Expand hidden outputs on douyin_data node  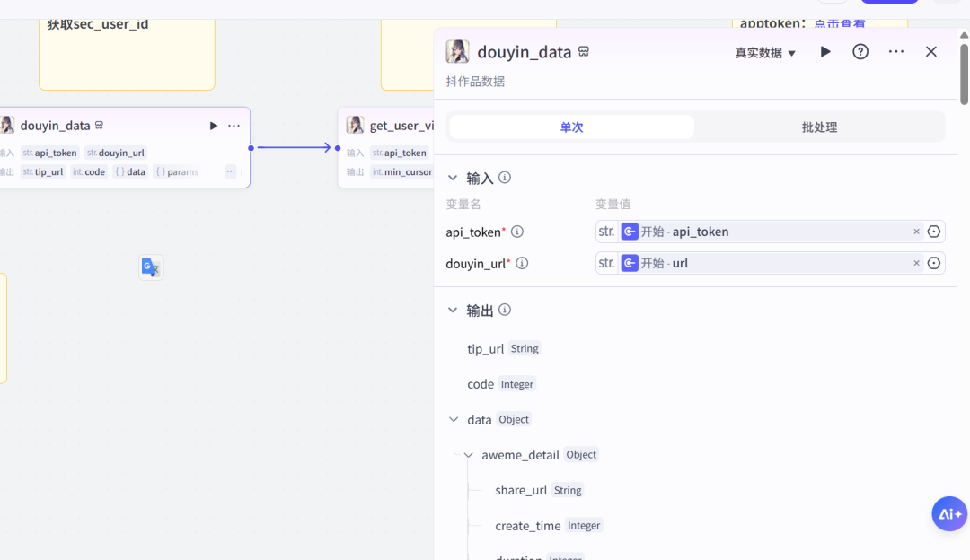230,171
